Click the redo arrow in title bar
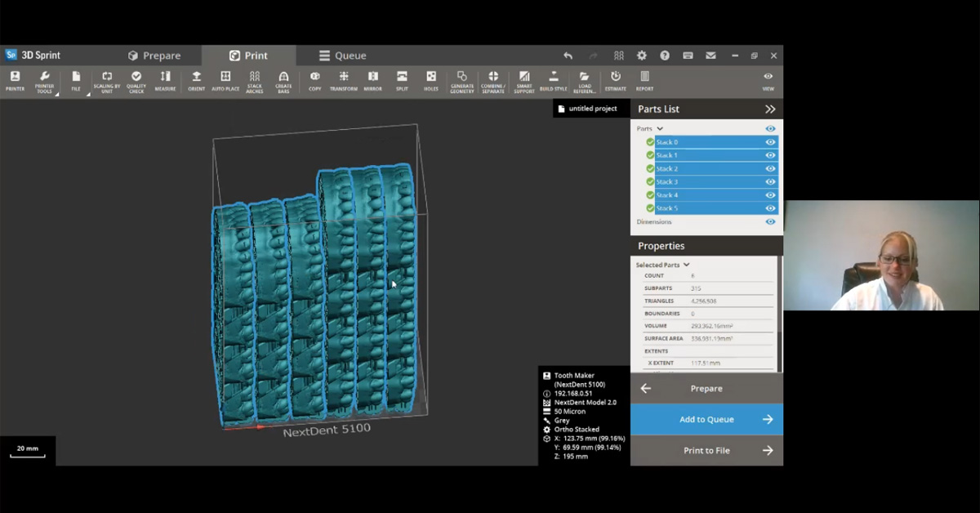 click(593, 56)
